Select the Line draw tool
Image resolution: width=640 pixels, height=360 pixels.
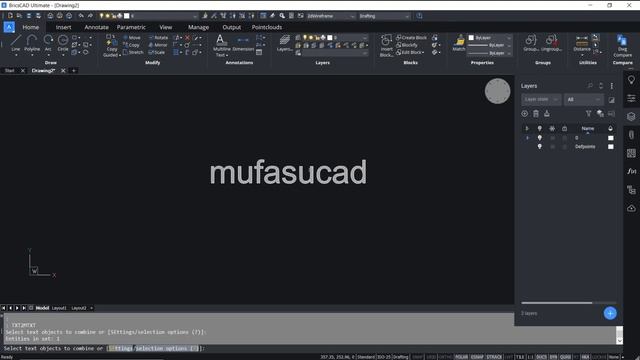[16, 43]
